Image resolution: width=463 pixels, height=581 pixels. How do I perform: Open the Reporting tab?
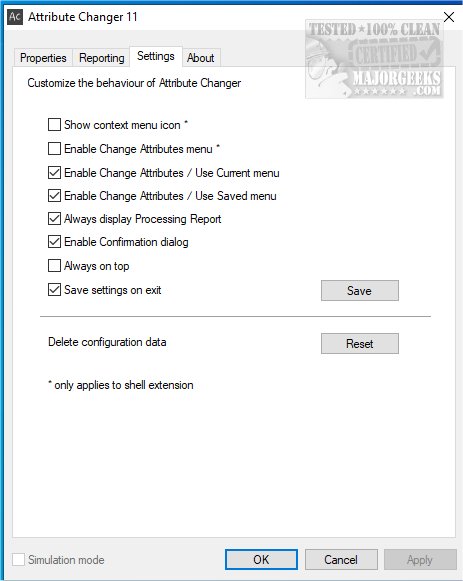(x=101, y=58)
